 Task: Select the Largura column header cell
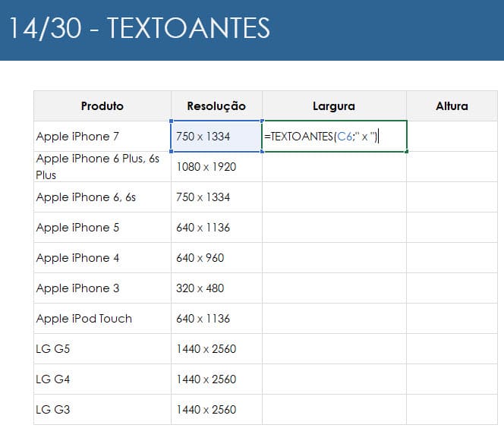[x=334, y=106]
